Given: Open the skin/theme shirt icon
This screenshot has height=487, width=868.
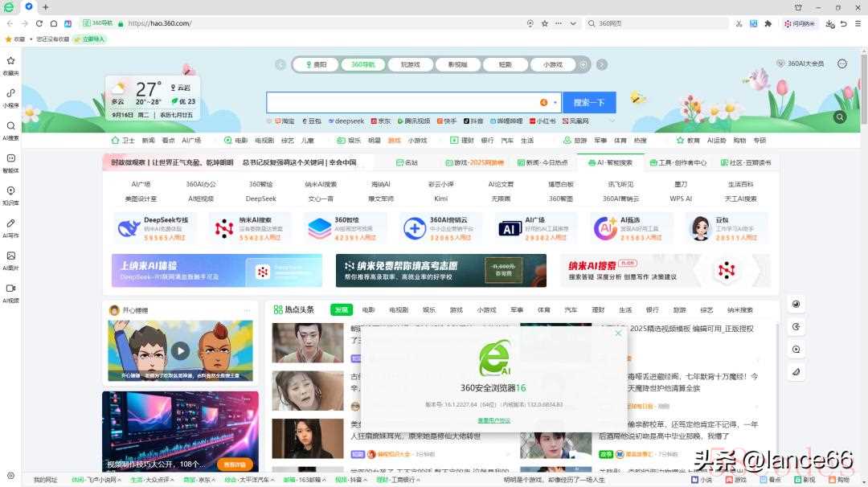Looking at the screenshot, I should (798, 7).
